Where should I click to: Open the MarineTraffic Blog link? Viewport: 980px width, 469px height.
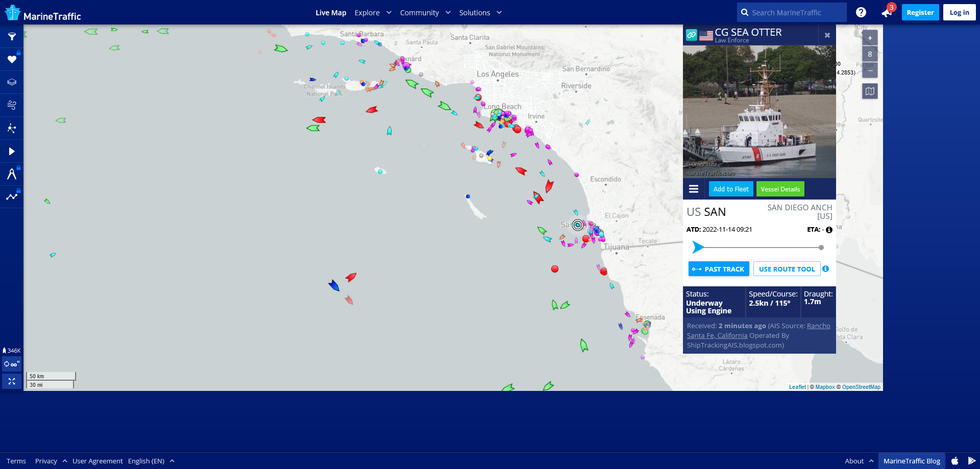pyautogui.click(x=912, y=461)
